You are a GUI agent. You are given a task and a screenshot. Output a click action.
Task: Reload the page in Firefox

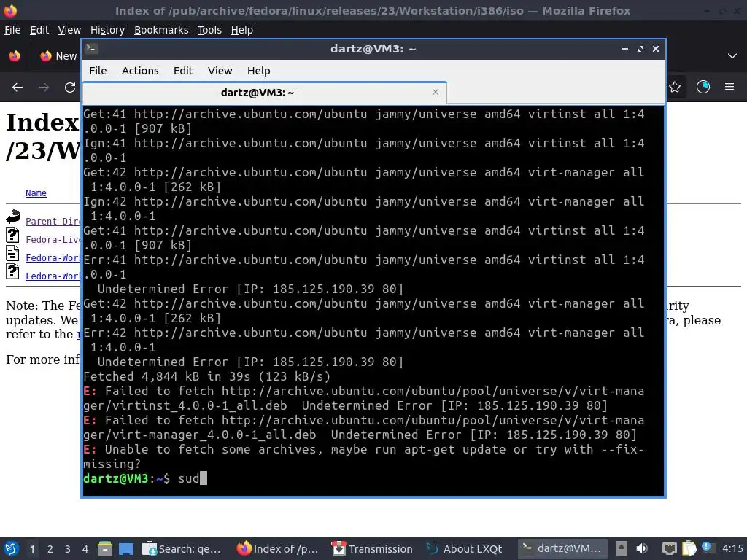(70, 87)
